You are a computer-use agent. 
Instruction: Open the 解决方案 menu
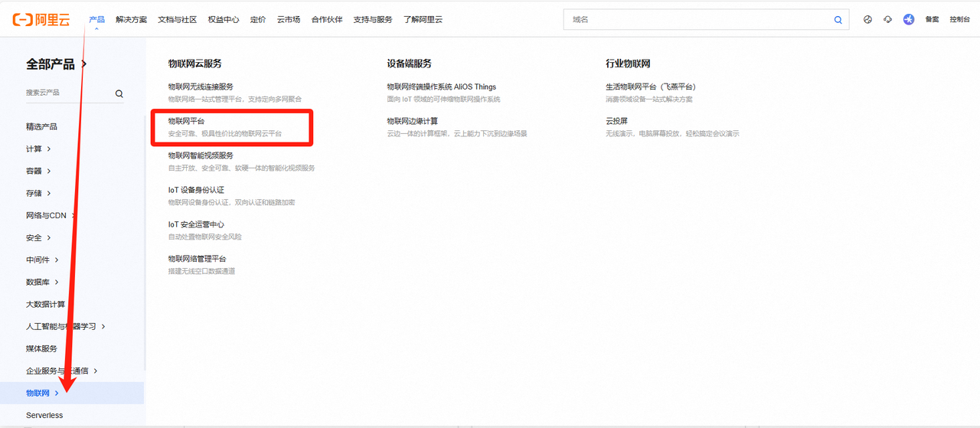(x=131, y=20)
